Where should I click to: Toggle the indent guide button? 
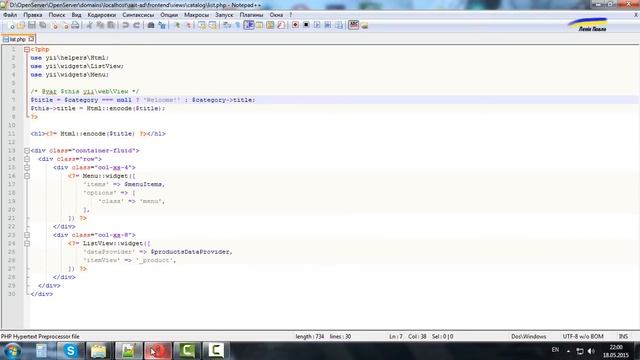pyautogui.click(x=249, y=25)
